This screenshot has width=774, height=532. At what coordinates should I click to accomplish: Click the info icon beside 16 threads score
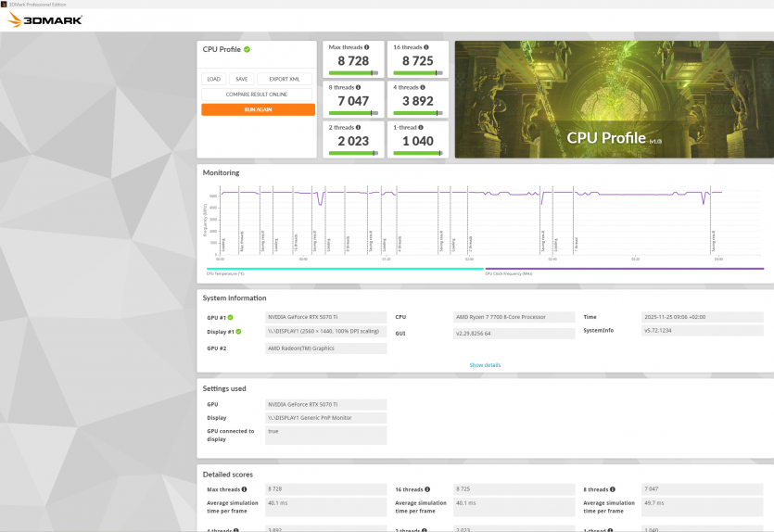click(426, 47)
